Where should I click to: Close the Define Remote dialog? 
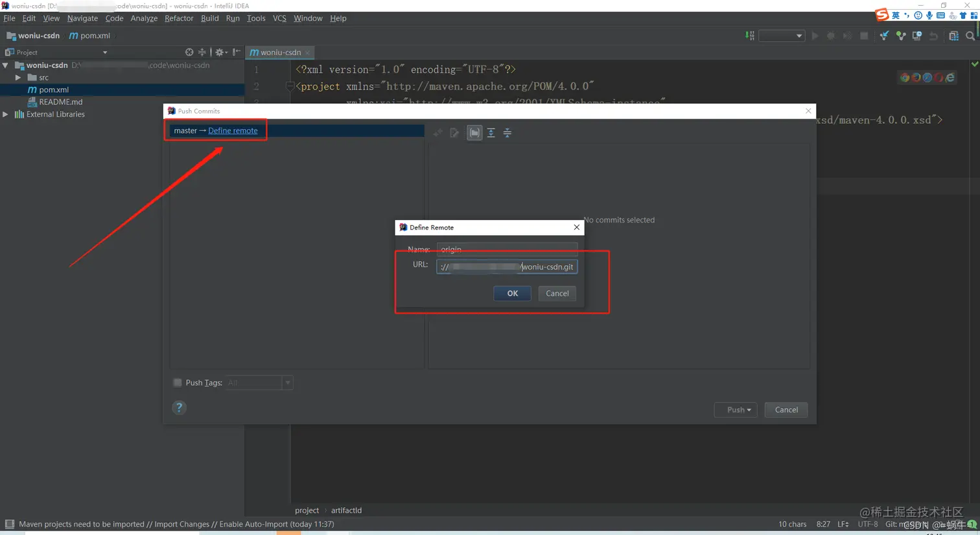click(577, 227)
